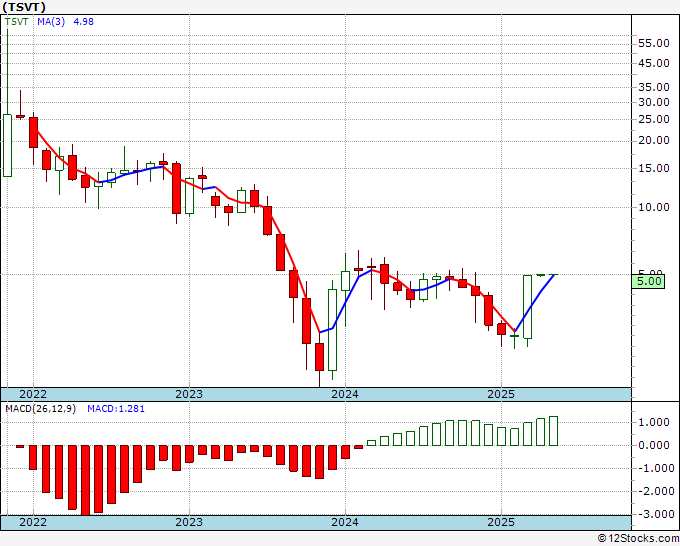Select 2022 on the price chart timeline

coord(33,394)
